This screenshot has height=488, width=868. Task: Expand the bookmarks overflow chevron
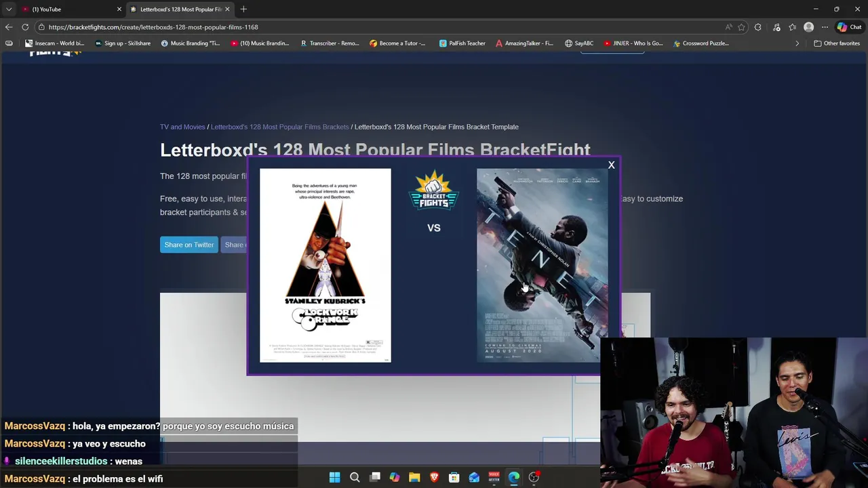coord(797,43)
